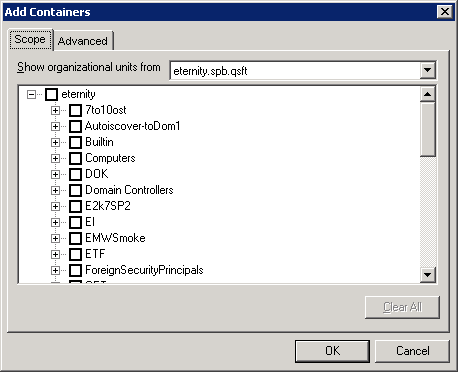Viewport: 458px width, 372px height.
Task: Click the tree scrollbar down arrow
Action: tap(427, 275)
